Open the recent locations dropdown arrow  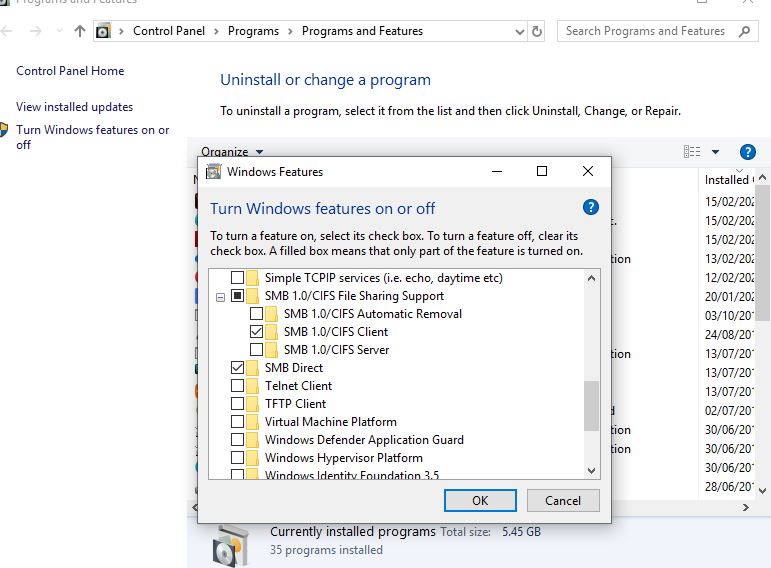59,31
